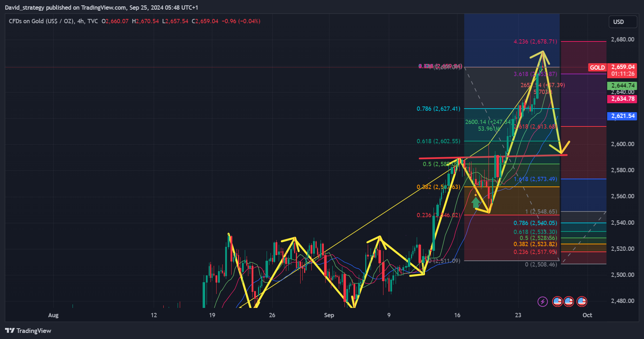Click 2,520.00 on the price axis
644x339 pixels.
623,249
